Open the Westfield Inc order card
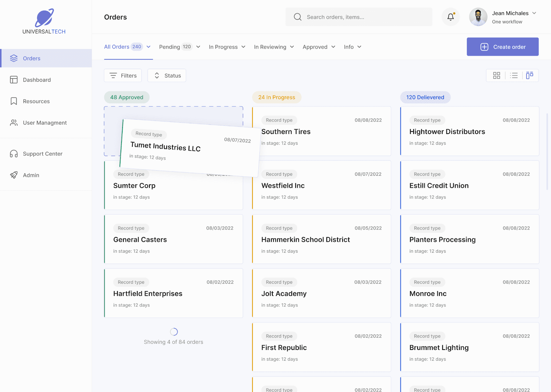 pyautogui.click(x=322, y=185)
